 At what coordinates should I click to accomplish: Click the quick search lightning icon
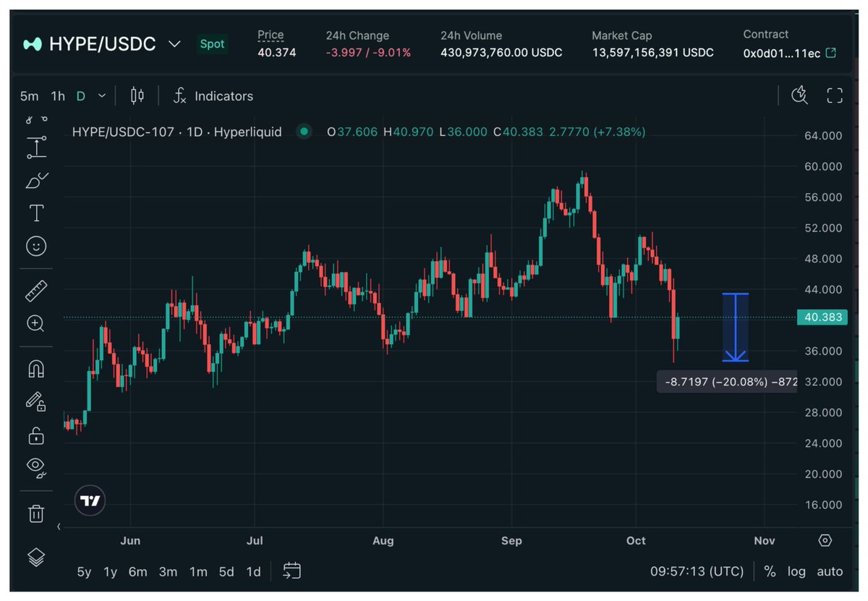pos(799,95)
